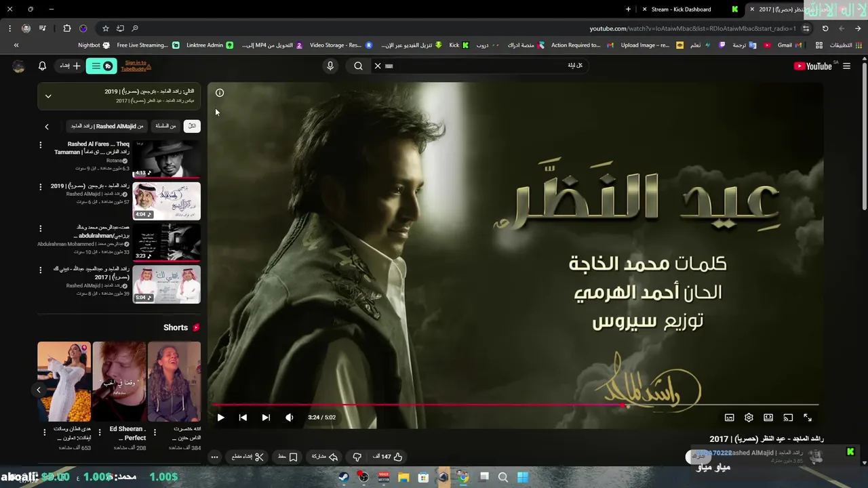
Task: Click the address bar URL
Action: pos(693,28)
